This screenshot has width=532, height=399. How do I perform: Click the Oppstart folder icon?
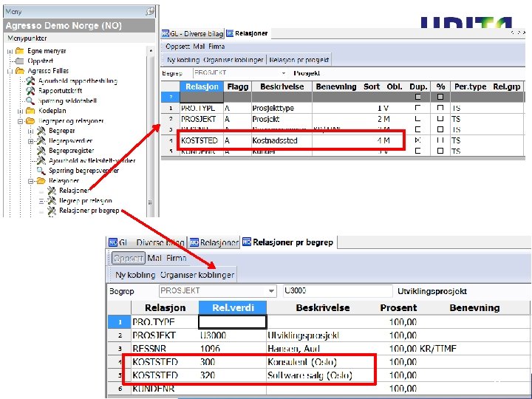click(20, 61)
